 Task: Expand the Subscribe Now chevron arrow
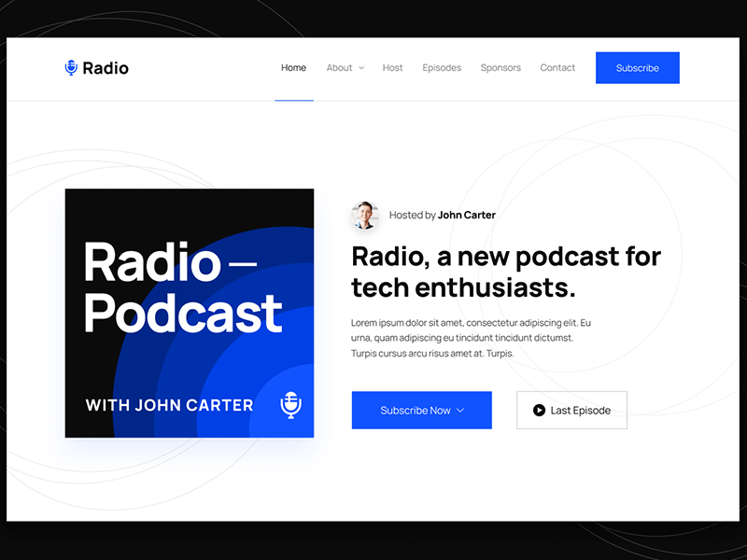(460, 410)
